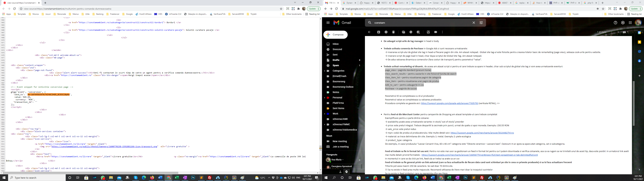This screenshot has width=644, height=181.
Task: Mark the open email as unread
Action: coord(404,32)
